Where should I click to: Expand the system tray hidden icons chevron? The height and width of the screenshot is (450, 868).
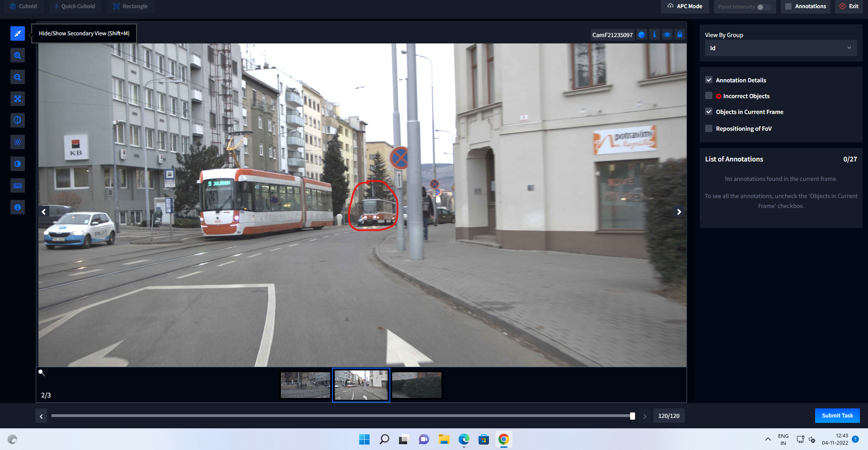pyautogui.click(x=768, y=439)
